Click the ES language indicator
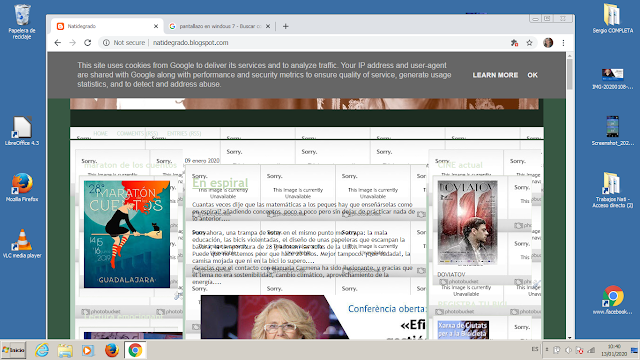The image size is (640, 360). tap(535, 349)
